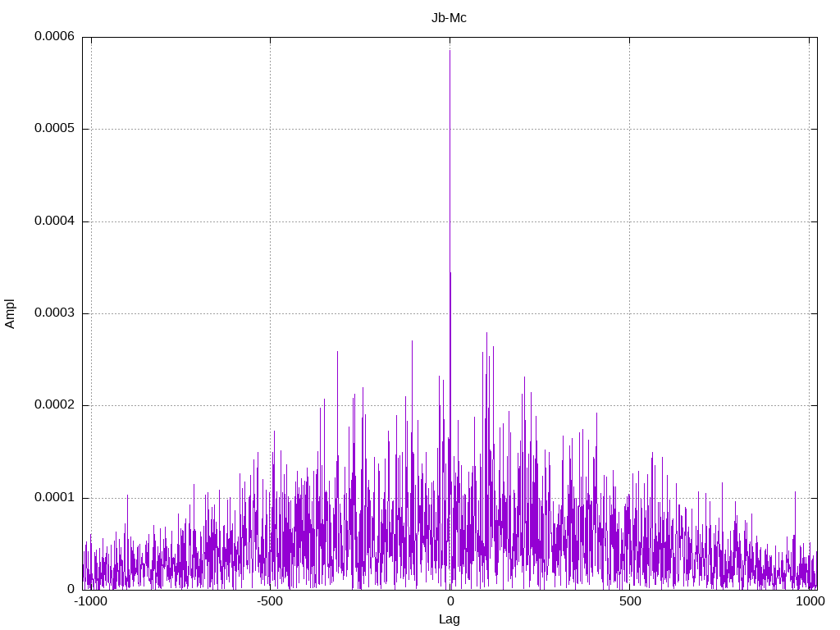Click the x-axis tick label 500
The height and width of the screenshot is (630, 840).
[630, 601]
